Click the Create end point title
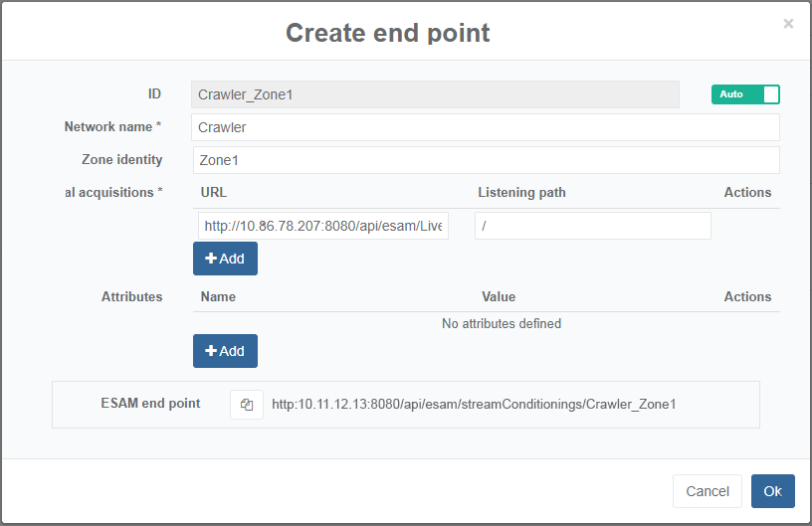The width and height of the screenshot is (812, 526). 388,33
